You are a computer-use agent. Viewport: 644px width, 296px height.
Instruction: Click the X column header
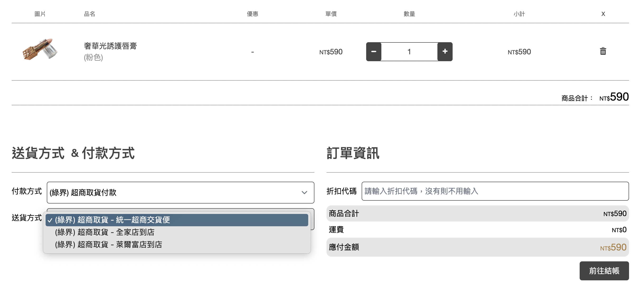point(603,14)
